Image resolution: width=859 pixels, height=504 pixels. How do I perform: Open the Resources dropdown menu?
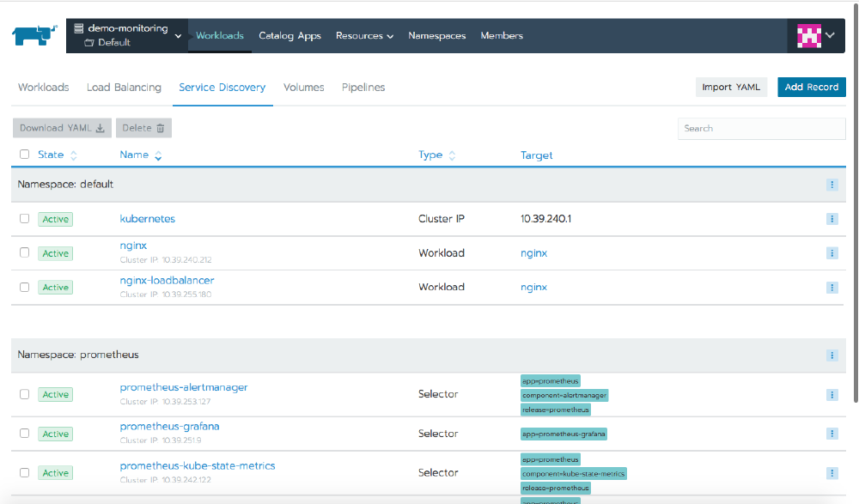point(364,35)
